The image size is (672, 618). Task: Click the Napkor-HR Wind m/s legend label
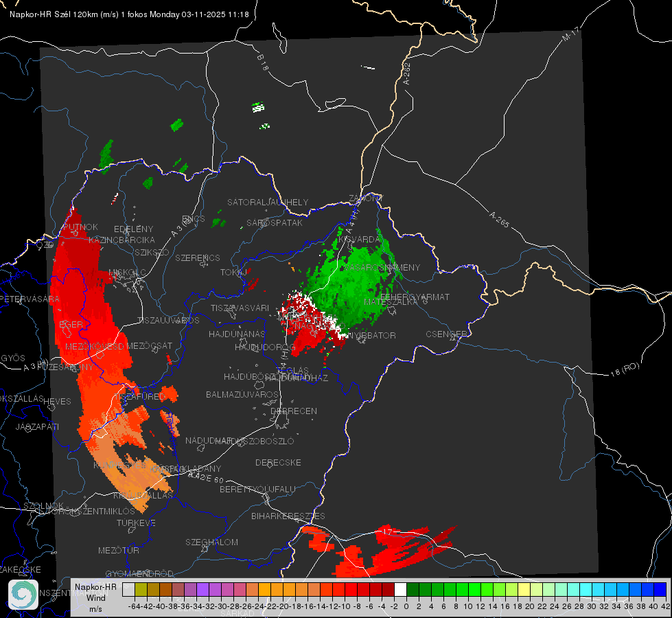point(95,597)
